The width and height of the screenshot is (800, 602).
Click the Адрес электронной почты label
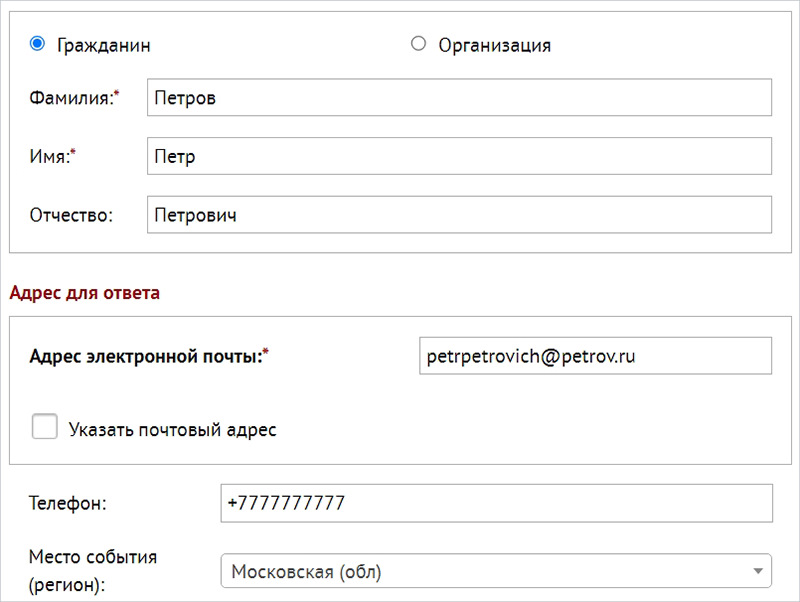148,356
